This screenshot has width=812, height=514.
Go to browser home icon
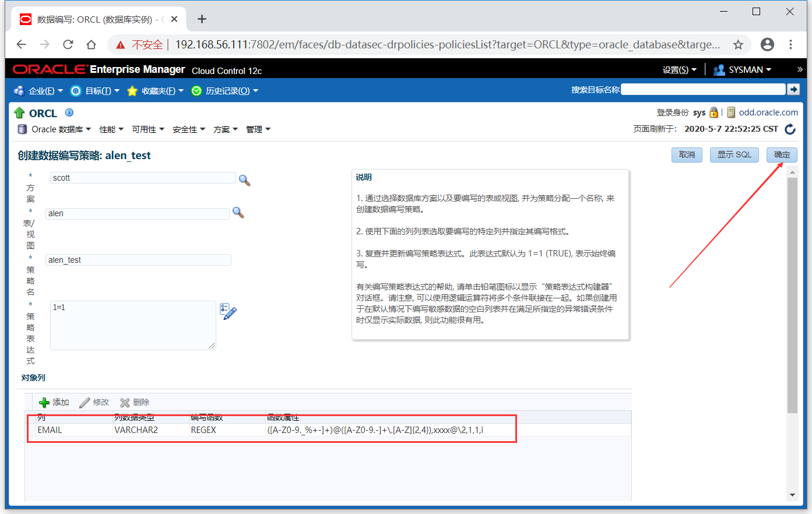pyautogui.click(x=91, y=44)
